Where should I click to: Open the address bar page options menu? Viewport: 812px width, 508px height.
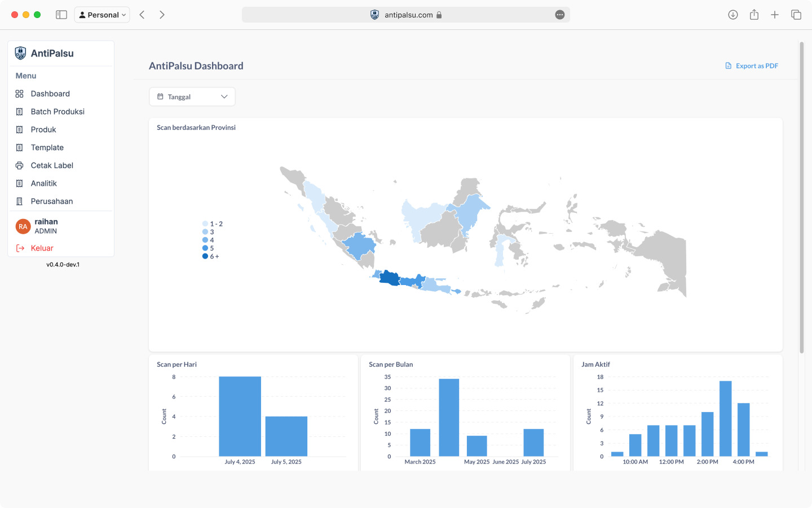point(559,15)
